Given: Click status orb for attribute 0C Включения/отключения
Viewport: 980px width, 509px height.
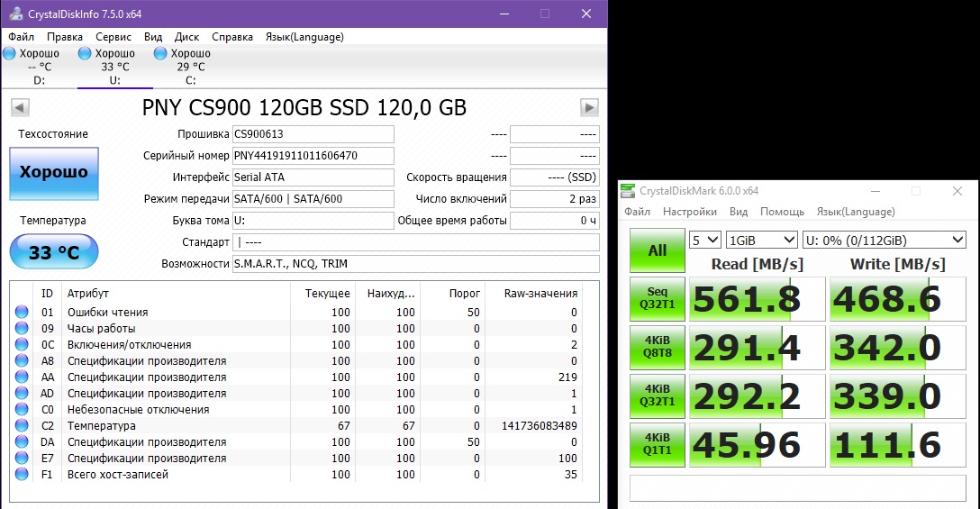Looking at the screenshot, I should pyautogui.click(x=22, y=344).
